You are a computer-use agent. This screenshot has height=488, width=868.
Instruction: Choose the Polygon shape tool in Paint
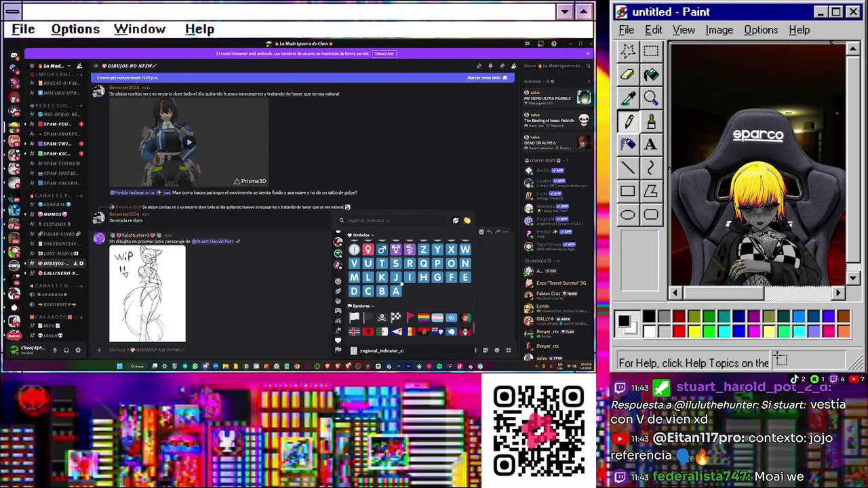coord(651,191)
